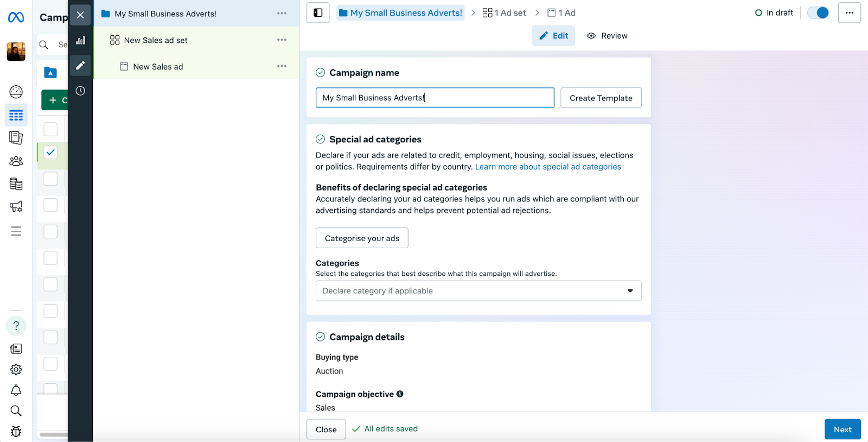Open options menu for My Small Business Adverts! campaign
This screenshot has height=442, width=868.
click(x=282, y=14)
